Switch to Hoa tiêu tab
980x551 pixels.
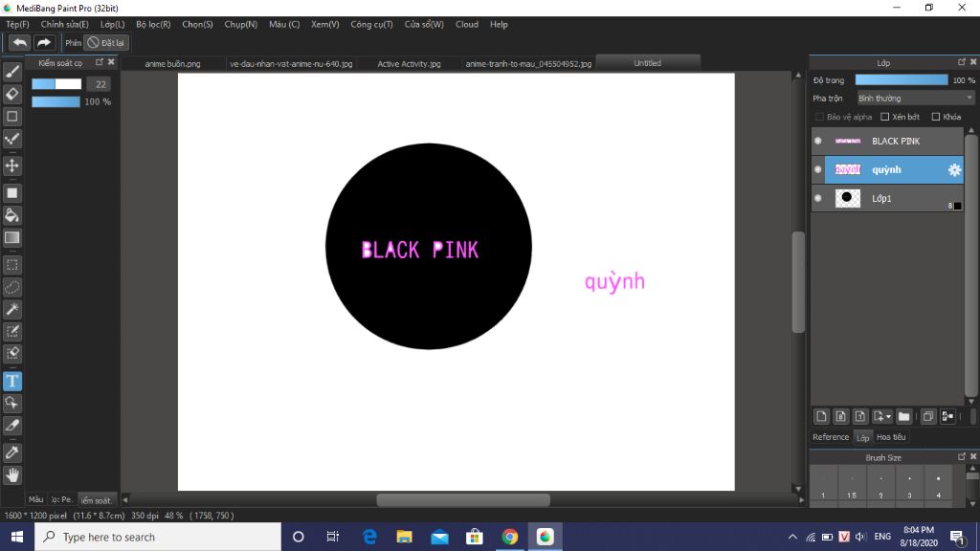point(891,437)
